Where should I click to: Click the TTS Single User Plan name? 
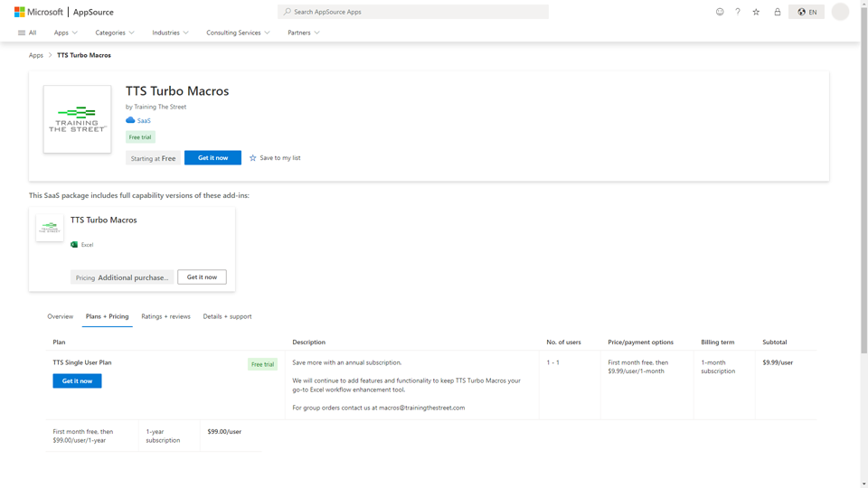click(82, 362)
